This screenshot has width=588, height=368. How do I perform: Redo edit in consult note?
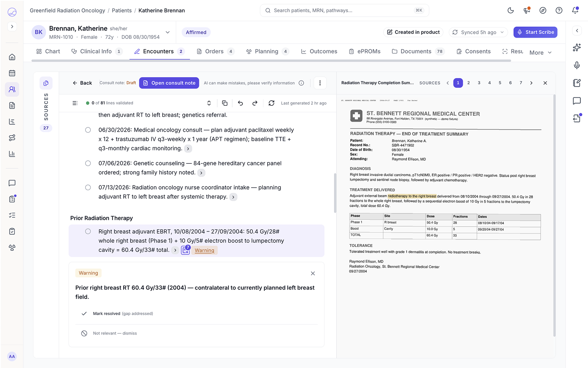(255, 103)
